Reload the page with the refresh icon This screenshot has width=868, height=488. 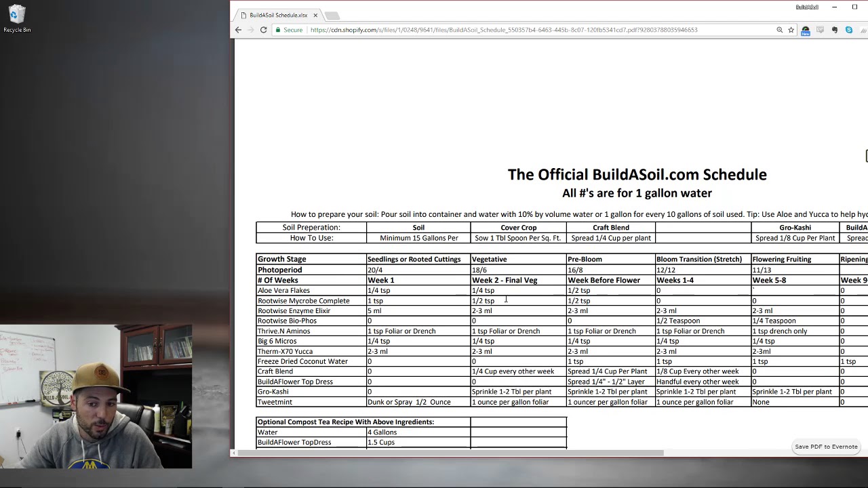(x=264, y=30)
